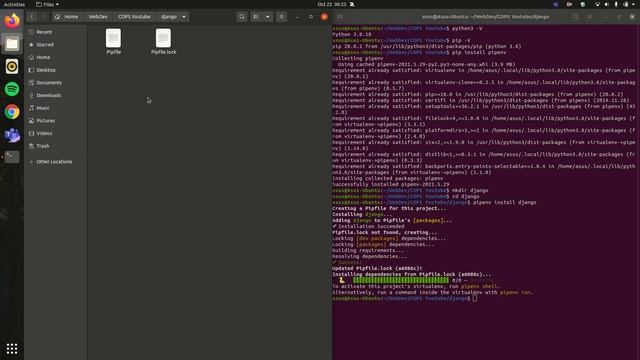Close the Files window
The width and height of the screenshot is (640, 360).
324,17
